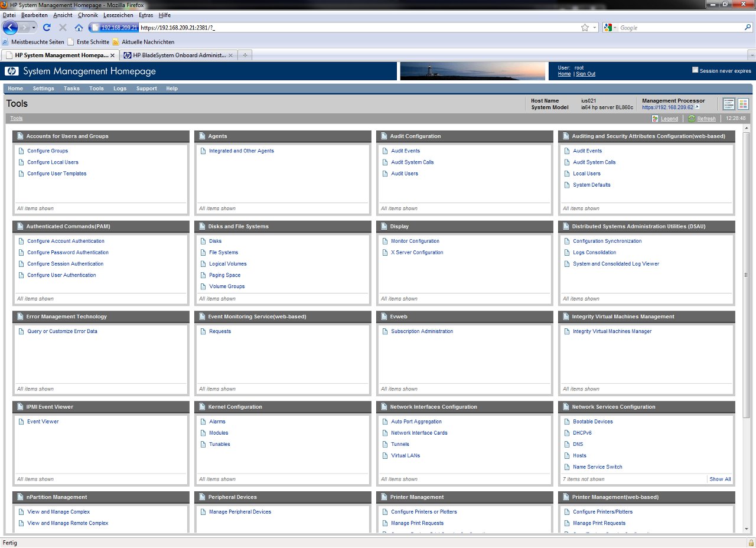
Task: Open Firefox home page via house icon
Action: [x=79, y=27]
